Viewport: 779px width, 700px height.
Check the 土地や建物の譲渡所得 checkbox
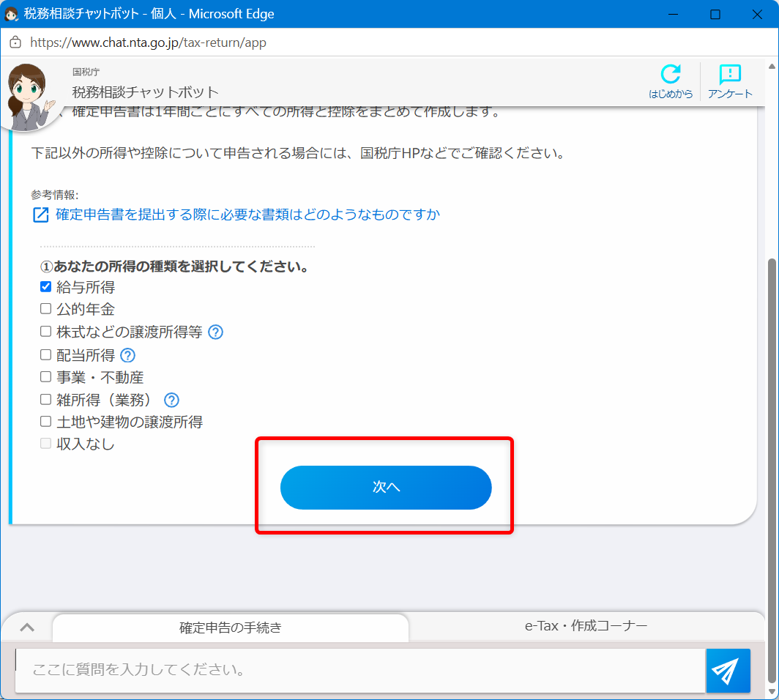point(45,421)
